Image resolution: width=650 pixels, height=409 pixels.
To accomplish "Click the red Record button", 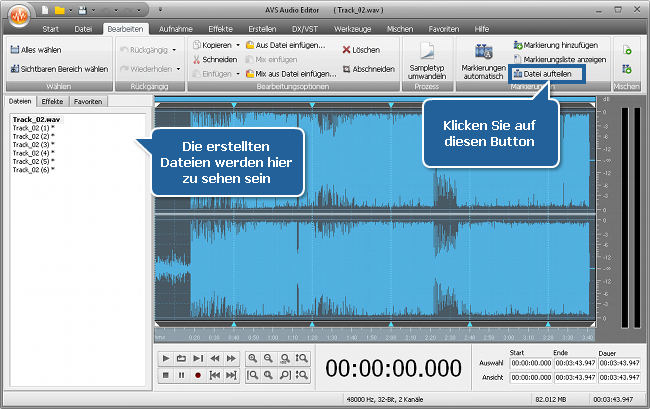I will tap(198, 375).
